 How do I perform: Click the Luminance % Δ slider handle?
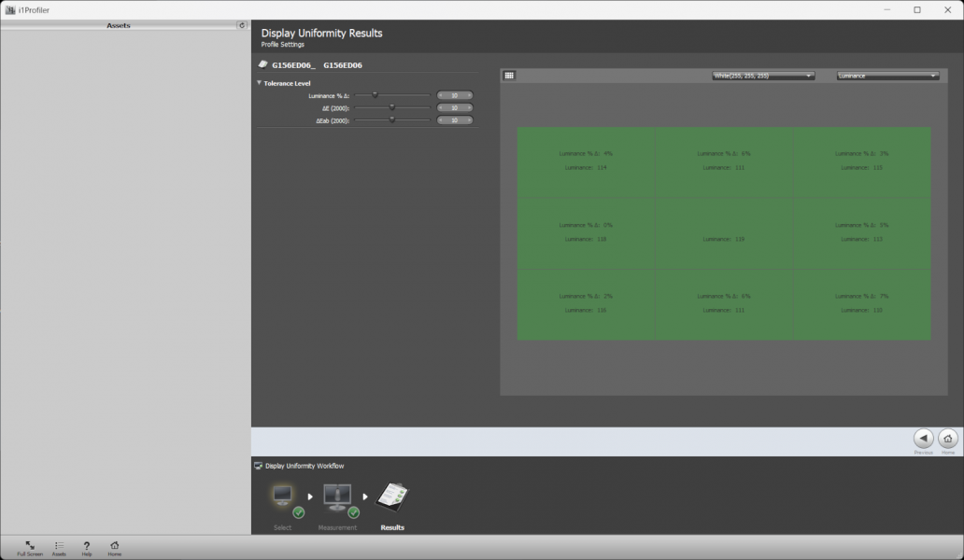click(375, 95)
